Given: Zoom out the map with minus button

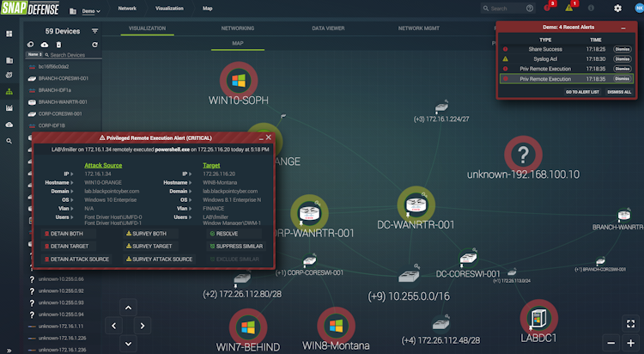Looking at the screenshot, I should click(611, 343).
